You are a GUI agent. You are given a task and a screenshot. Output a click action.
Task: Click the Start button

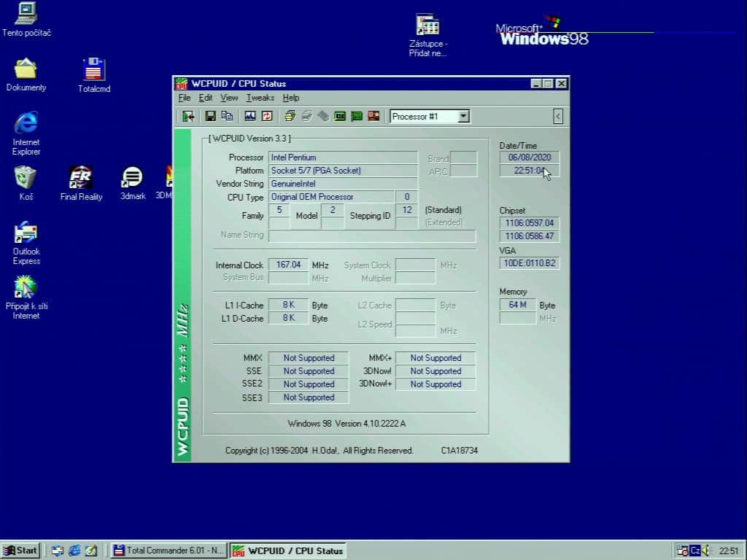click(x=20, y=551)
